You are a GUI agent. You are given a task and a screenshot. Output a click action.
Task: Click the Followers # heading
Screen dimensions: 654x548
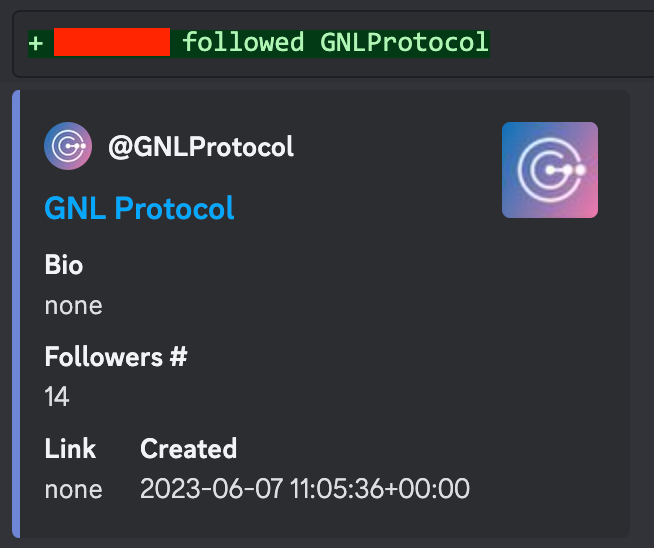[116, 357]
